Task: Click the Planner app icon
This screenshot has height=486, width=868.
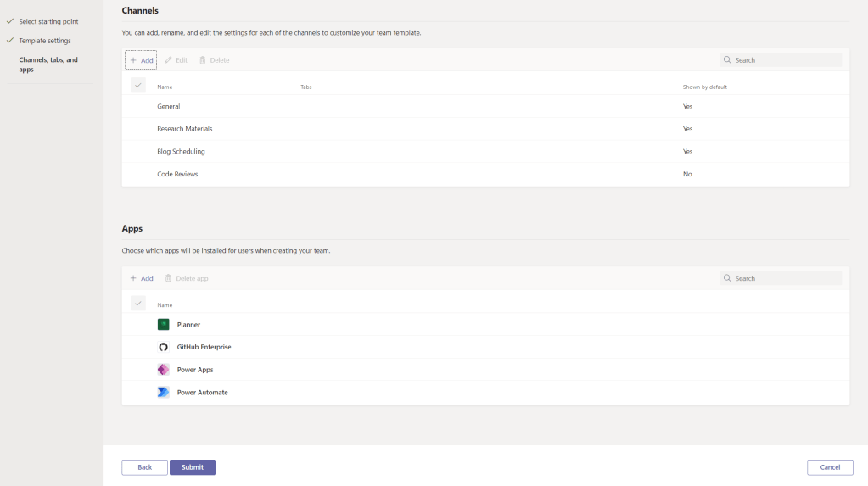Action: click(x=164, y=325)
